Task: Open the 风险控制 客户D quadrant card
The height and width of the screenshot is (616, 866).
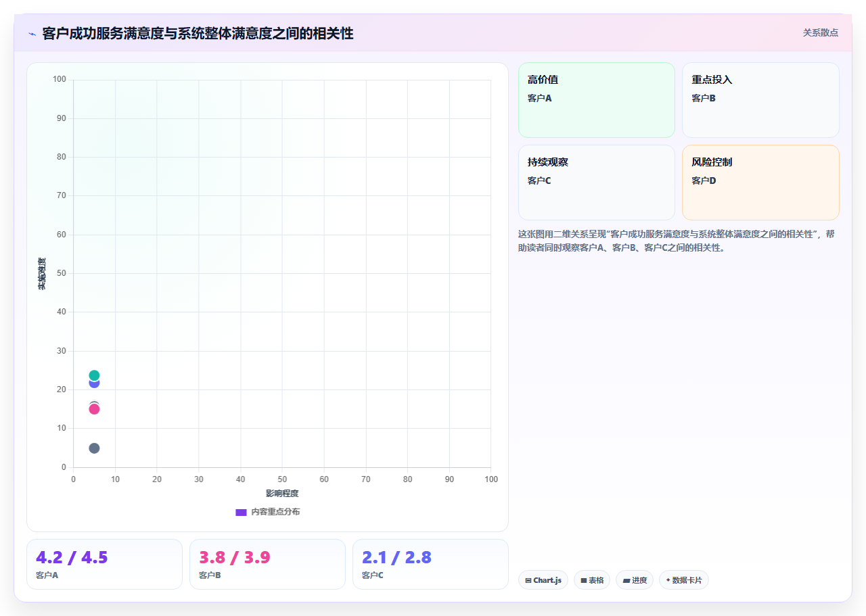Action: tap(760, 183)
